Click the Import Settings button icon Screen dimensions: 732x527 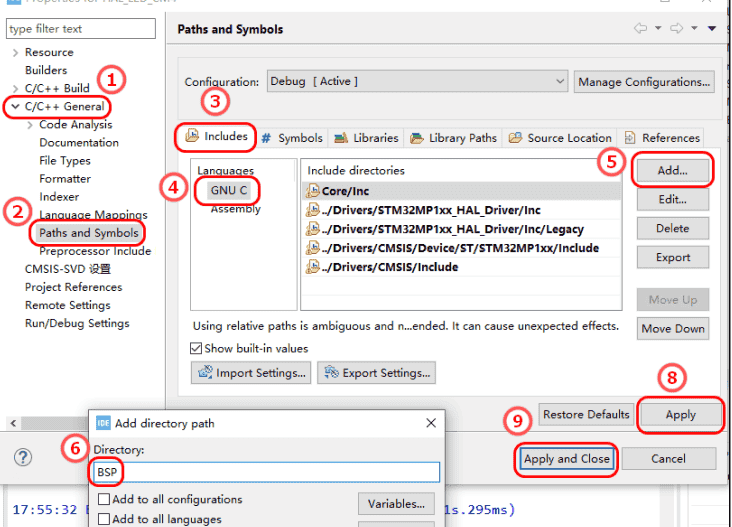pos(205,373)
